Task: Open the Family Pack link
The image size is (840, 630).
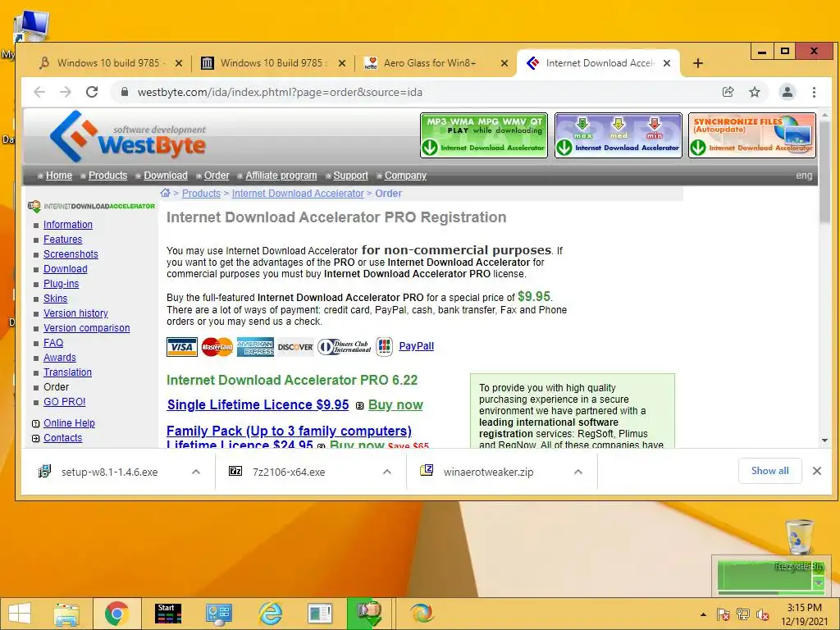Action: [x=290, y=431]
